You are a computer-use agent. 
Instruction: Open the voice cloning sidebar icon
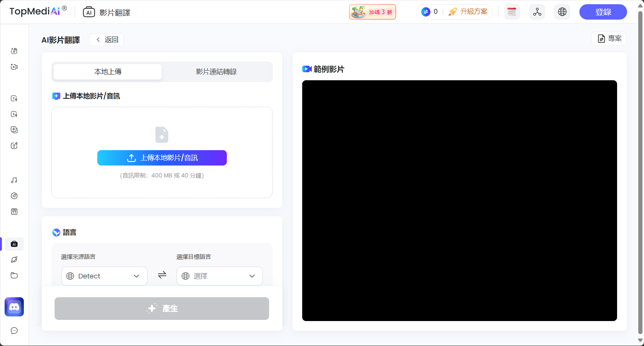tap(14, 130)
